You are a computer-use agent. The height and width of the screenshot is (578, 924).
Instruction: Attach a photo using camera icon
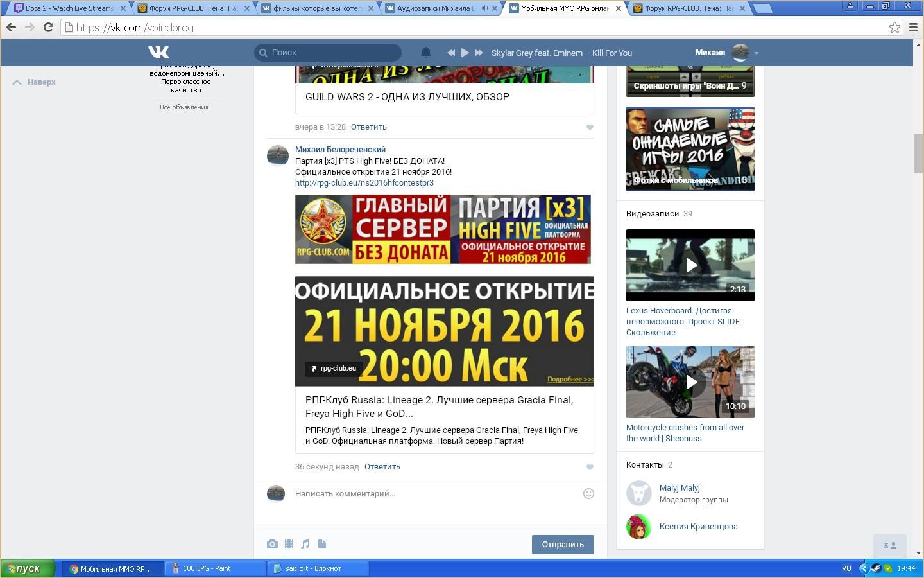click(272, 545)
